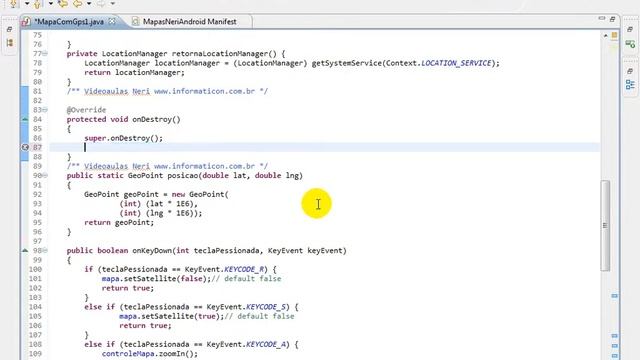
Task: Click 'super.onDestroy();' on line 86
Action: click(123, 138)
